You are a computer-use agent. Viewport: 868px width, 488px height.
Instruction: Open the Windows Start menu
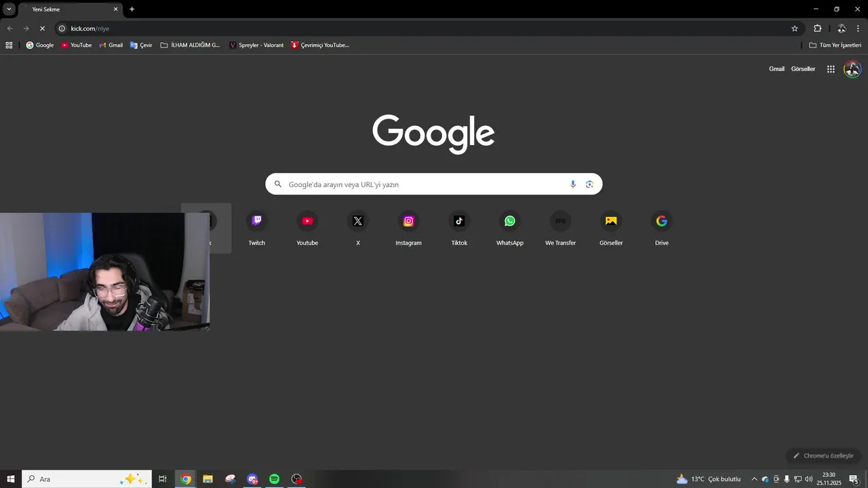point(11,479)
